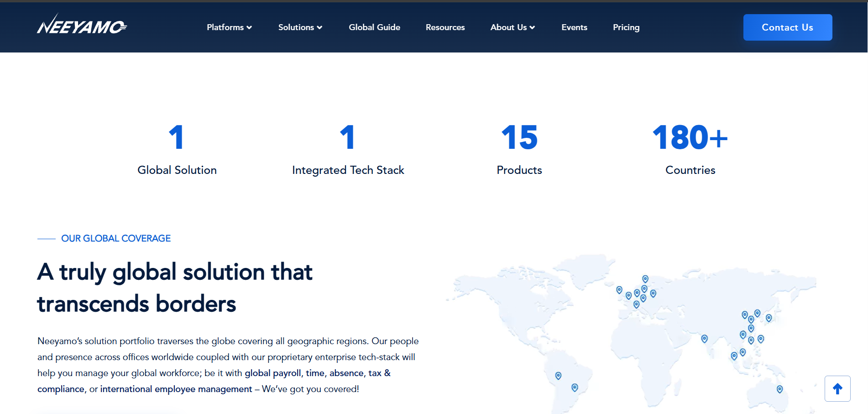Viewport: 868px width, 414px height.
Task: Open the Pricing page
Action: [x=626, y=27]
